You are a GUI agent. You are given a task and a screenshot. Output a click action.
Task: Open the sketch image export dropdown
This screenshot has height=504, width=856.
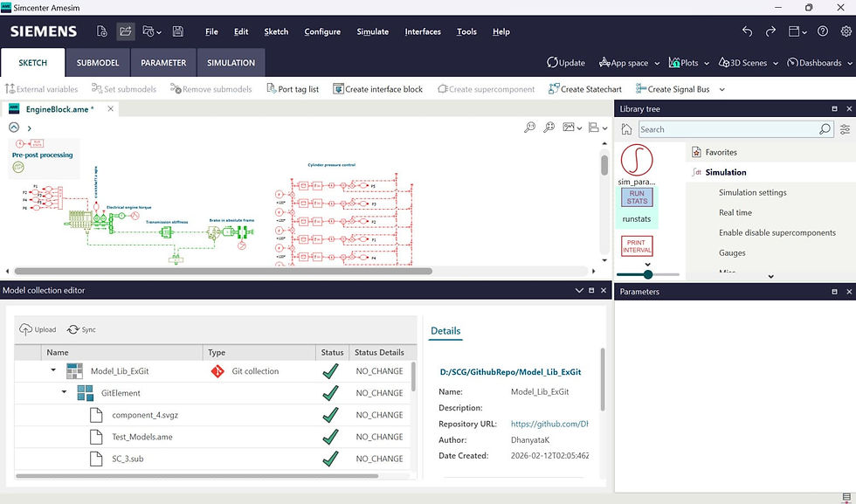click(x=572, y=128)
